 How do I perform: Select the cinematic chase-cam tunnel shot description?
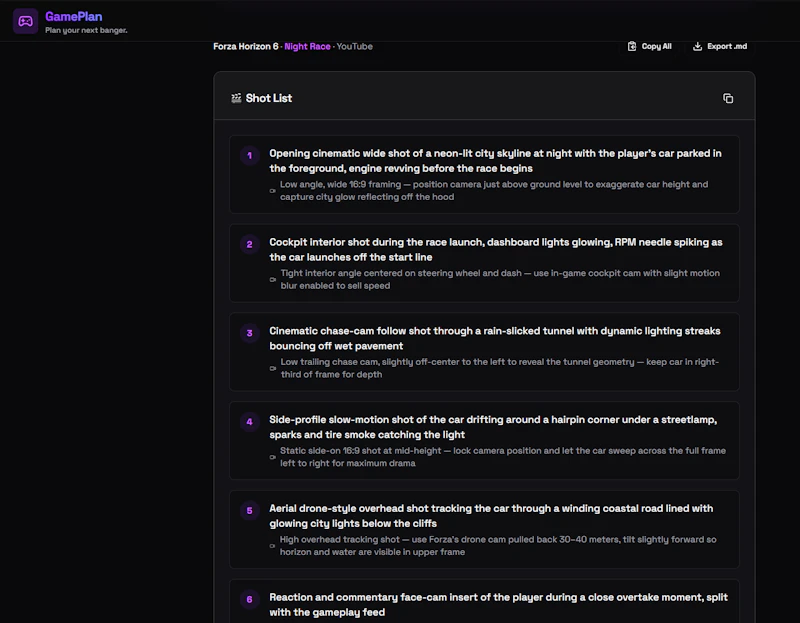point(495,338)
